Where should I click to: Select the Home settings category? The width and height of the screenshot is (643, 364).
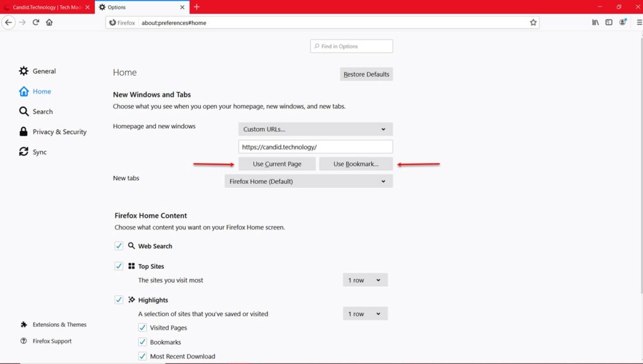click(x=35, y=91)
